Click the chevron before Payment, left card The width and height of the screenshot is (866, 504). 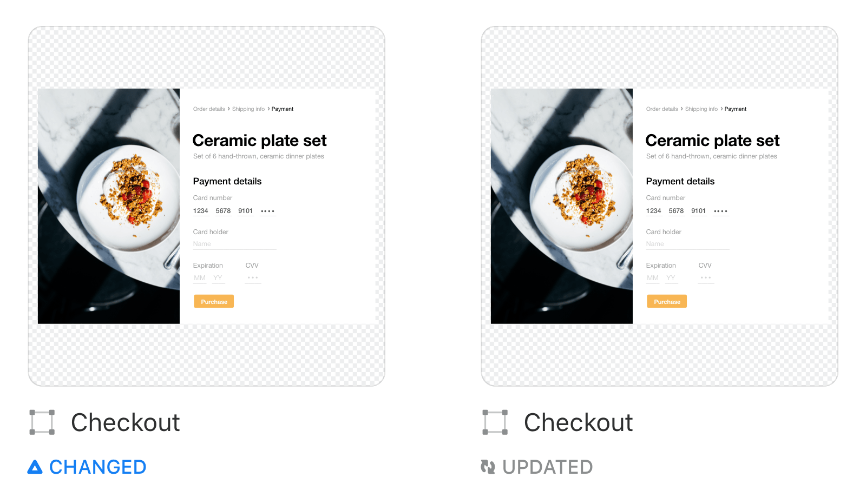pyautogui.click(x=268, y=109)
